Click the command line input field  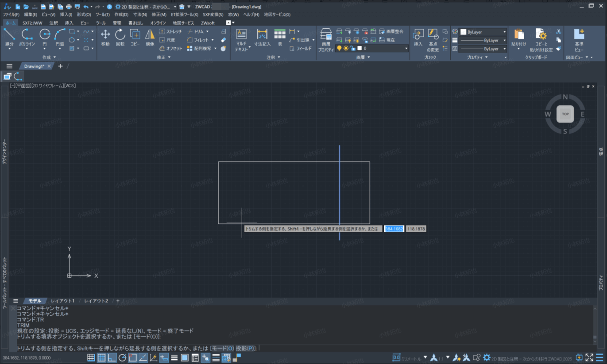pos(304,348)
